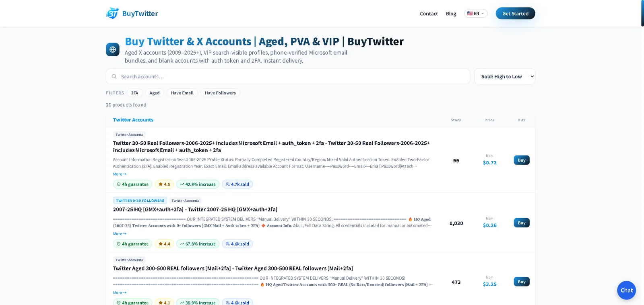Click the Get Started button

(515, 13)
